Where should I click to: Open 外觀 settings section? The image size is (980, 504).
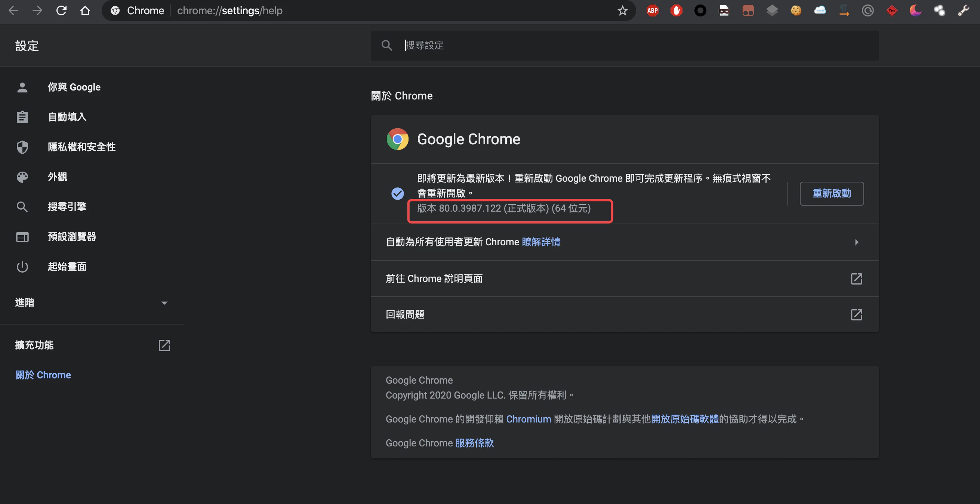[57, 176]
